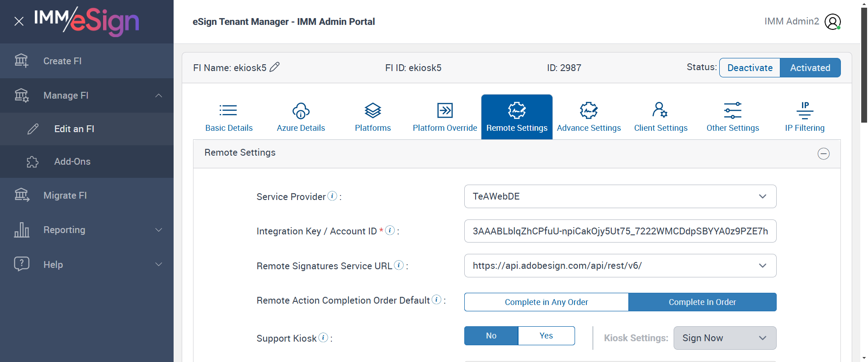The image size is (868, 362).
Task: Open the Service Provider dropdown
Action: (620, 196)
